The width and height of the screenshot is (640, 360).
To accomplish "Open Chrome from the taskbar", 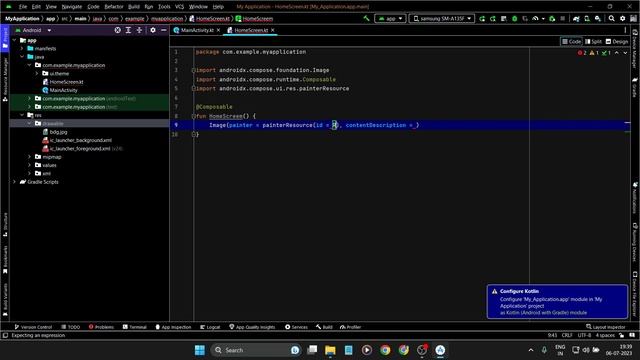I will (385, 350).
